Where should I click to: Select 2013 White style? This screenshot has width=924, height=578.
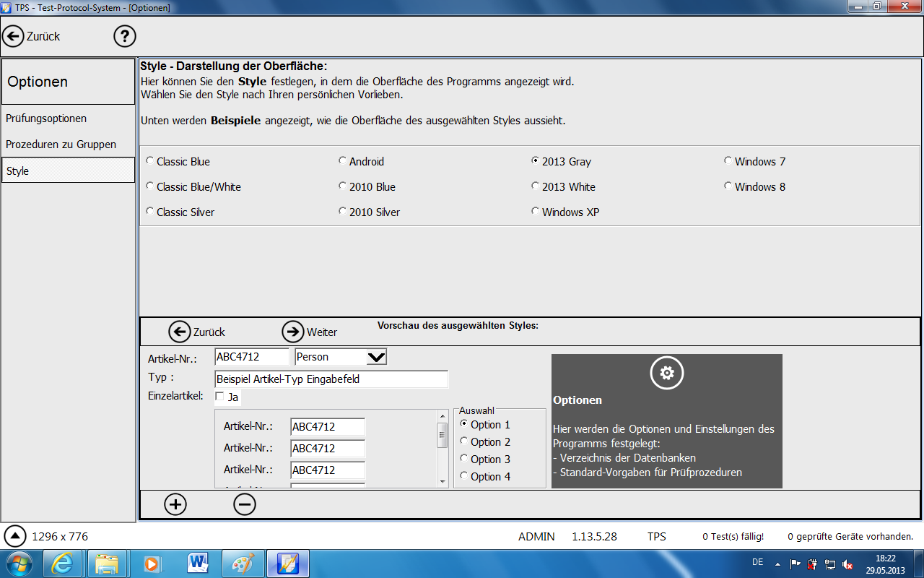563,186
